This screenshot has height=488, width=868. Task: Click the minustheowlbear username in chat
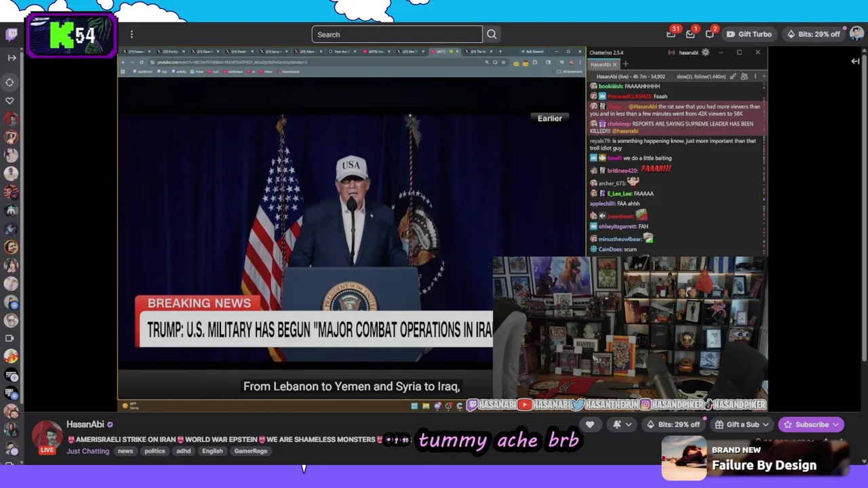(620, 239)
